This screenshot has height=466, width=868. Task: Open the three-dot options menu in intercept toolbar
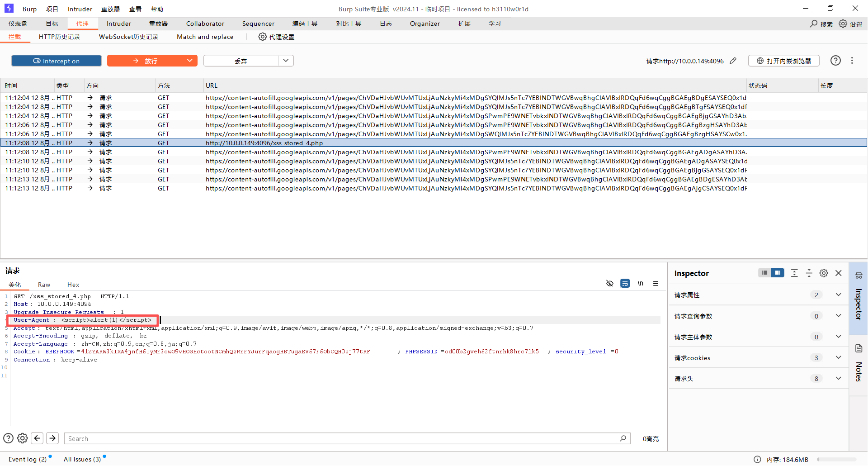coord(852,61)
